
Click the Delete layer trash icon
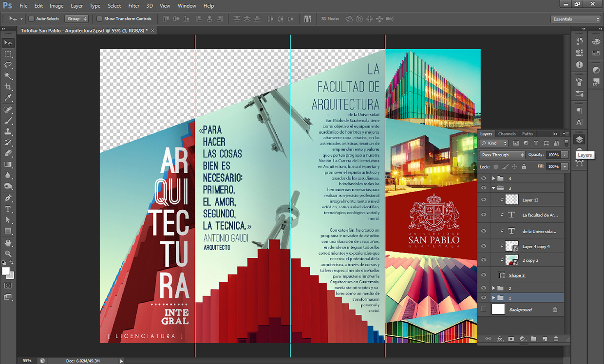point(556,339)
